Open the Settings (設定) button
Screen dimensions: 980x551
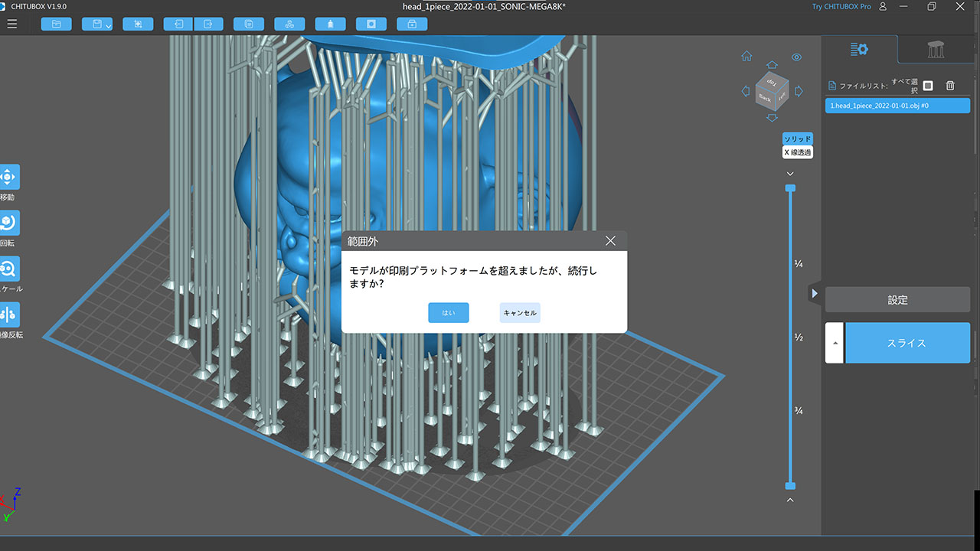[x=897, y=300]
